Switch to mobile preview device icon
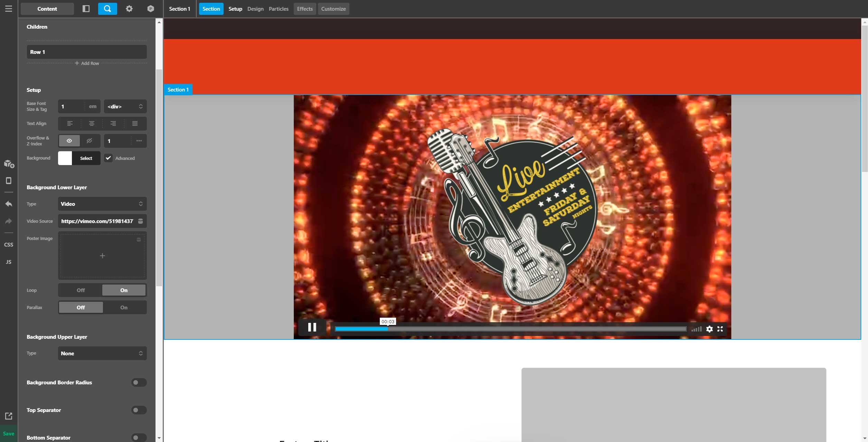The height and width of the screenshot is (442, 868). [9, 181]
